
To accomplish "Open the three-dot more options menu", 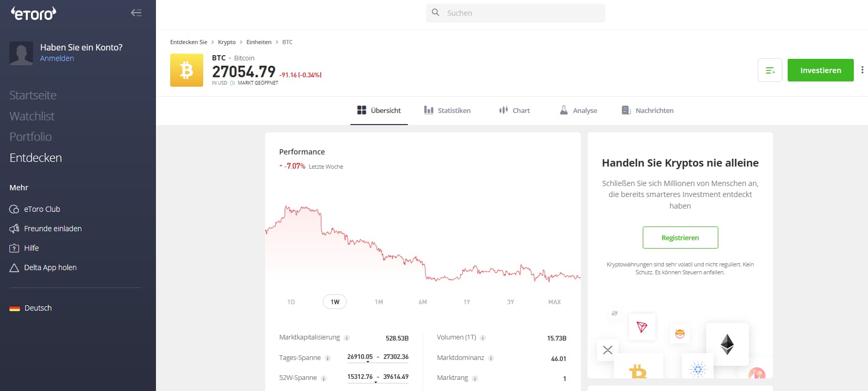I will point(862,70).
